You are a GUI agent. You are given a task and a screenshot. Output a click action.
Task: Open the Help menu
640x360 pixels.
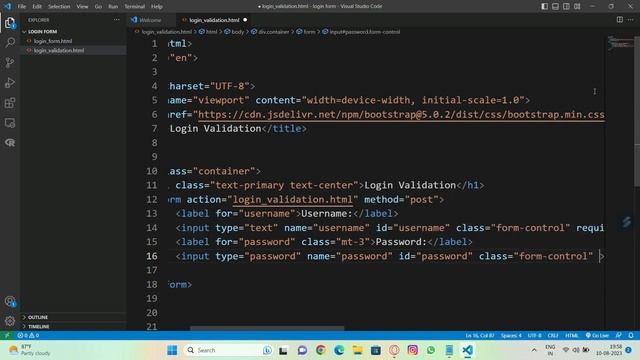click(x=157, y=7)
